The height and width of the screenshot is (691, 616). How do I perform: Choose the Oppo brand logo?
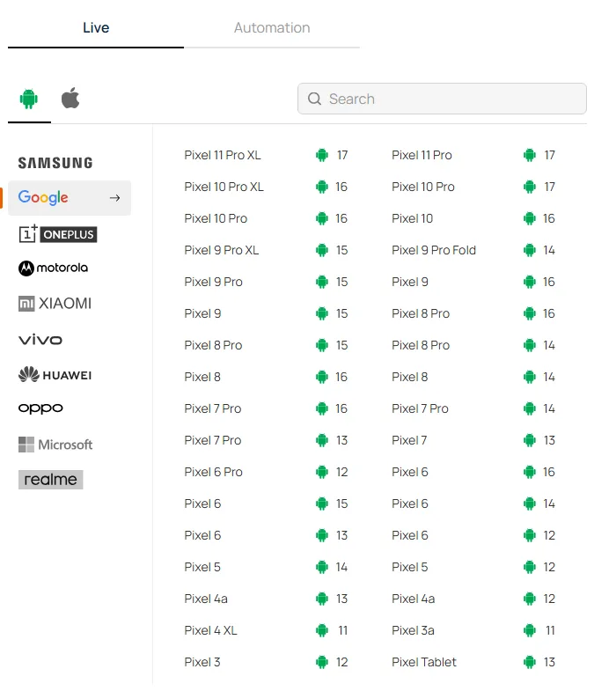[x=40, y=408]
